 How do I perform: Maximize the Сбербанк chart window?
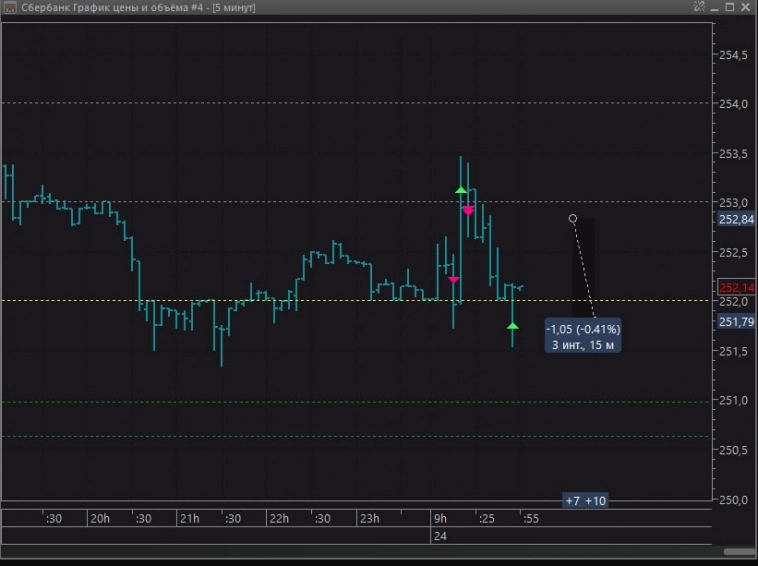(728, 7)
